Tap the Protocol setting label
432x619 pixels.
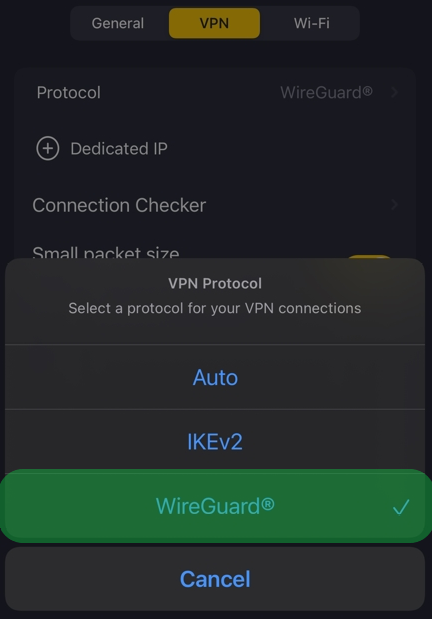tap(68, 93)
